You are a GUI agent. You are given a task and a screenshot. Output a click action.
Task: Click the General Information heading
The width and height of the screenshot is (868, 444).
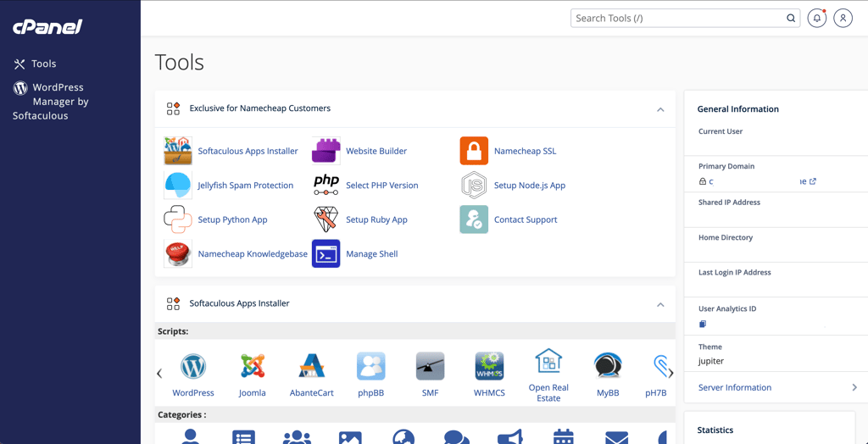[738, 109]
